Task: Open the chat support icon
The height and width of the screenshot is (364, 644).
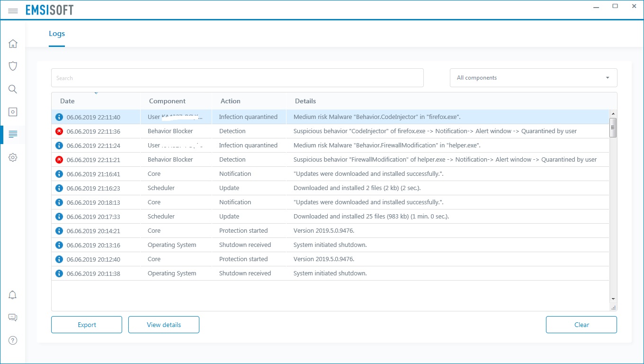Action: 13,318
